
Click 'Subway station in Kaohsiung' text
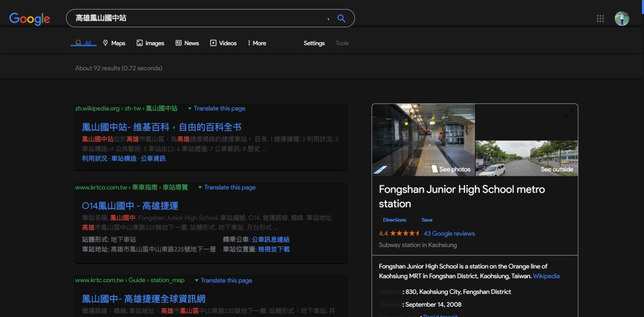pos(418,245)
